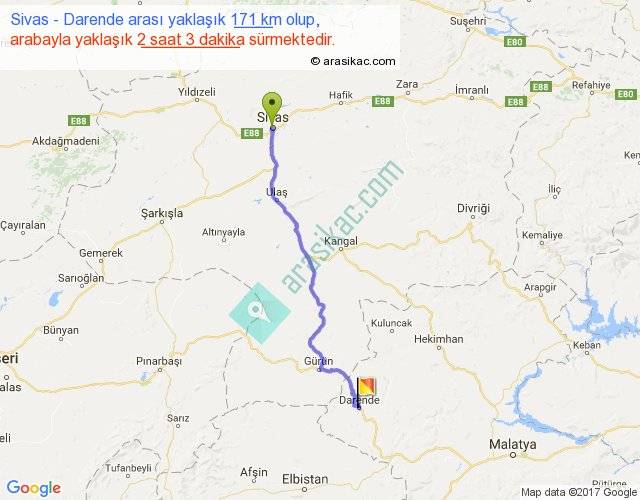Screen dimensions: 640x500
Task: Click the E88 road badge near Hafik
Action: [x=383, y=101]
